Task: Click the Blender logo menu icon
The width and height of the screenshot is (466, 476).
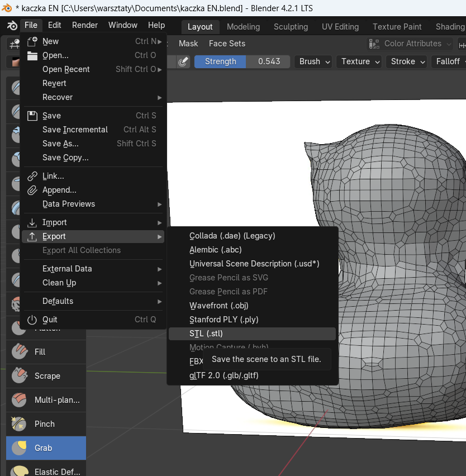Action: [x=12, y=26]
